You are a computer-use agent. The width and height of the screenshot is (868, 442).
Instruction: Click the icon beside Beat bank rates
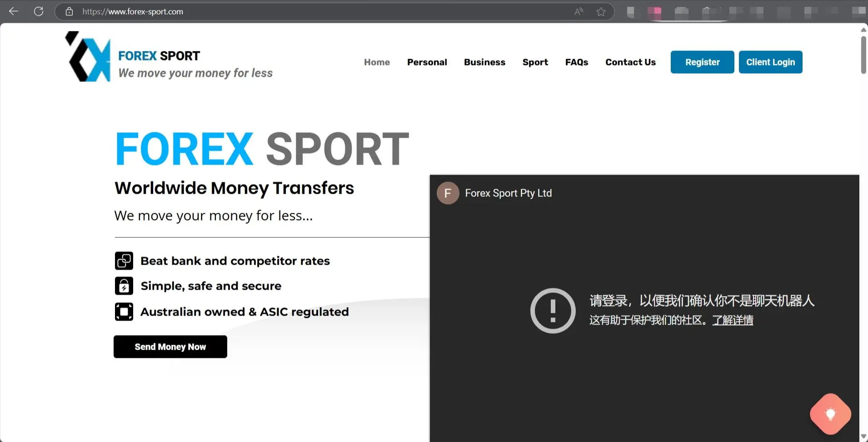124,261
